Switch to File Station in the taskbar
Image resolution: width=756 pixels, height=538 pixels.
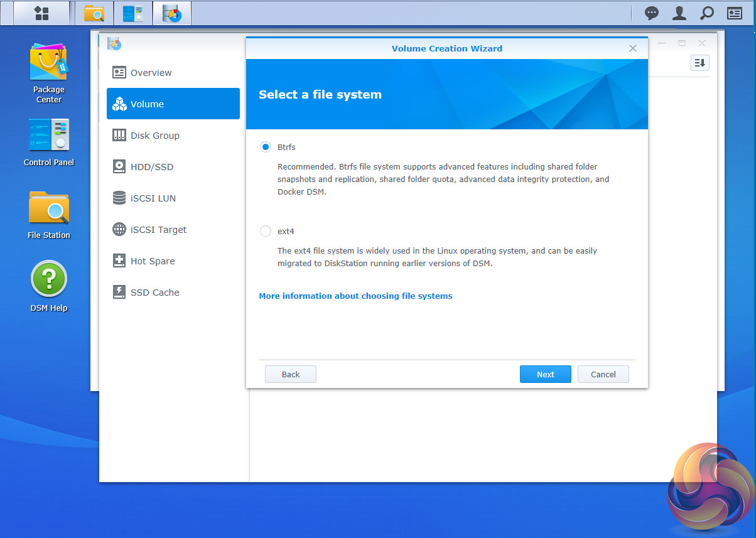94,13
